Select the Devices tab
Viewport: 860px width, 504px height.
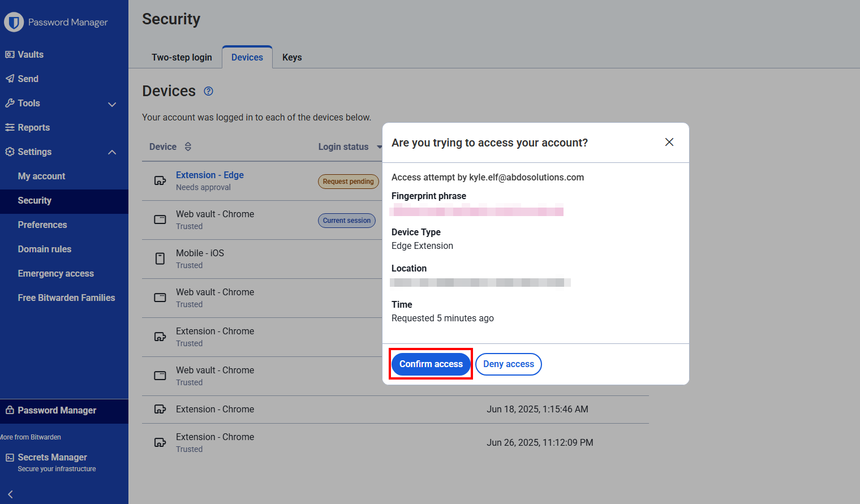[x=247, y=57]
